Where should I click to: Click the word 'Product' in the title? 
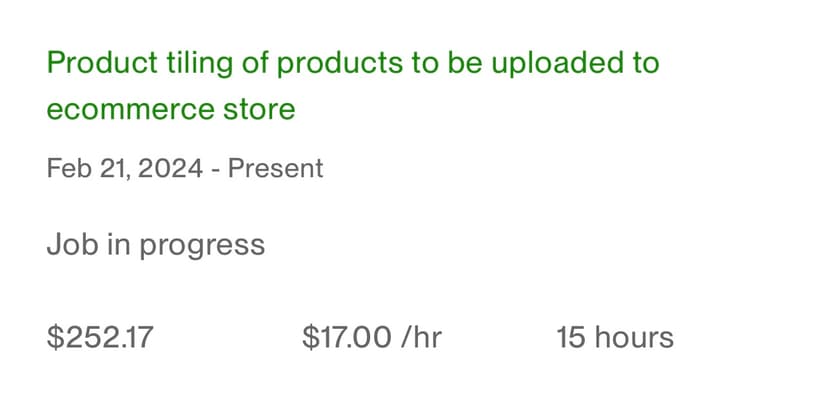click(x=102, y=63)
